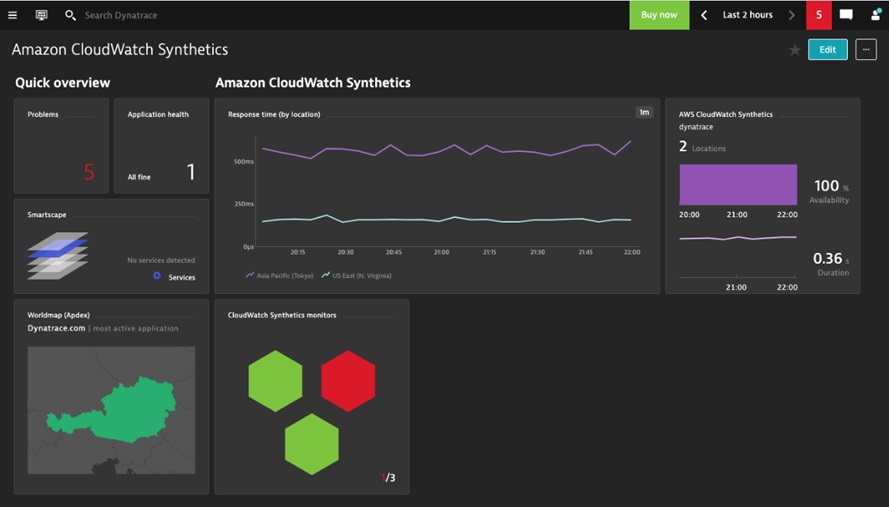Screen dimensions: 889x507
Task: Click the search magnifier icon
Action: pyautogui.click(x=70, y=15)
